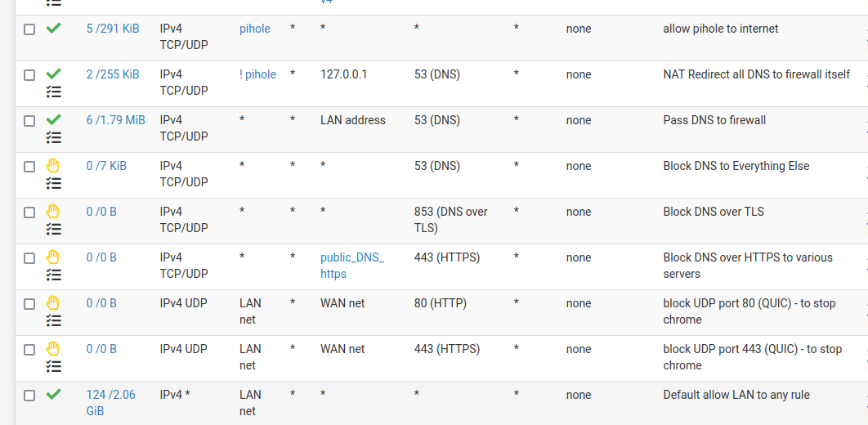The height and width of the screenshot is (425, 868).
Task: Check the "Default allow LAN to any rule" checkbox
Action: tap(29, 396)
